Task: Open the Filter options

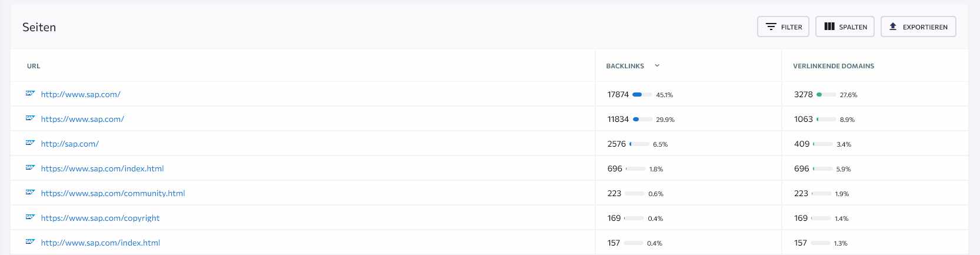Action: coord(784,27)
